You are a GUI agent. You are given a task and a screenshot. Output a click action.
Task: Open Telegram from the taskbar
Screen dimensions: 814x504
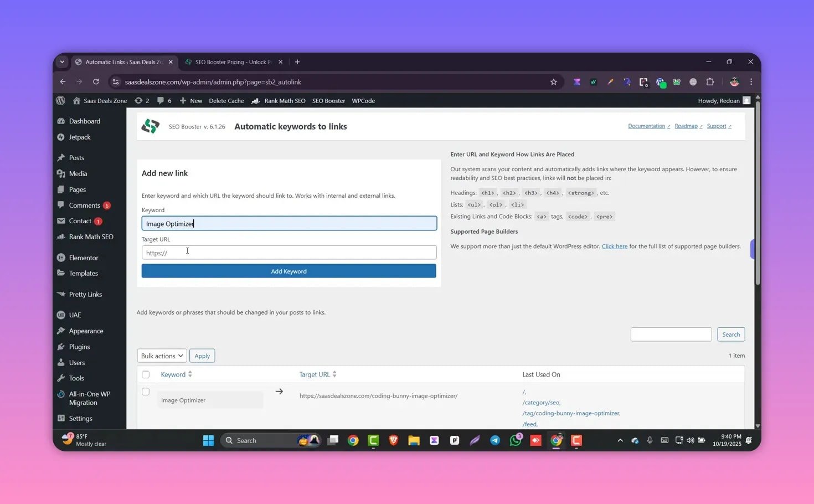(495, 440)
